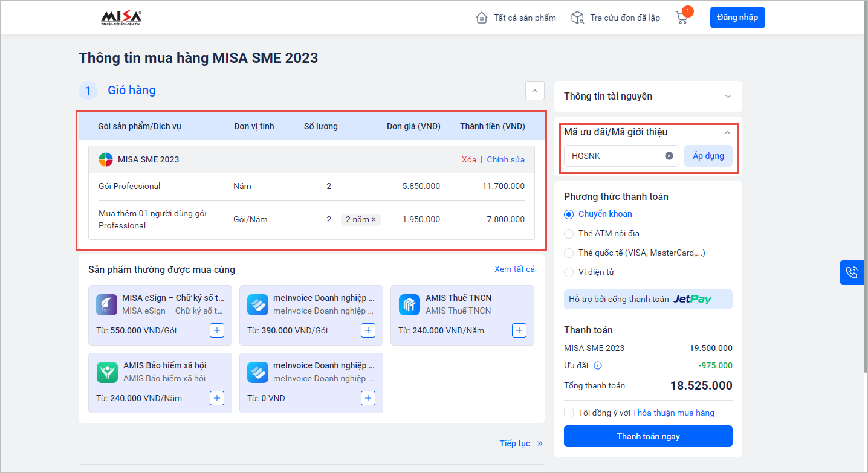Click the phone support floating icon
Image resolution: width=868 pixels, height=473 pixels.
tap(852, 272)
